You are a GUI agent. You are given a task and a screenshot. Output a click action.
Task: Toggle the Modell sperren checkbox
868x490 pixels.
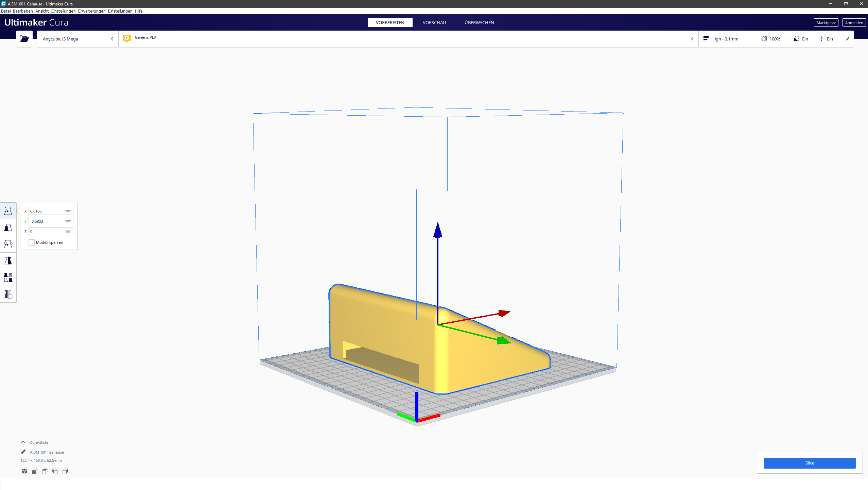32,242
